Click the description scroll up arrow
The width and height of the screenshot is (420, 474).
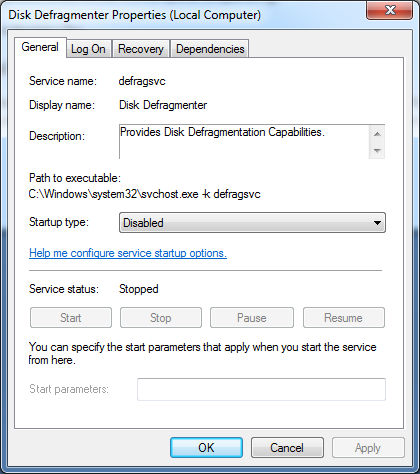click(x=377, y=134)
